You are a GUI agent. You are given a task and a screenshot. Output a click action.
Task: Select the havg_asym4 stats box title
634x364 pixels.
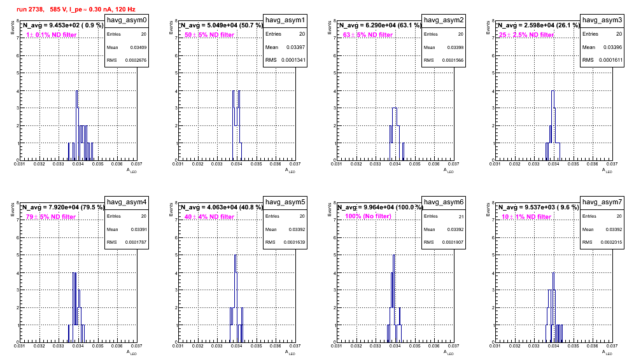[127, 202]
